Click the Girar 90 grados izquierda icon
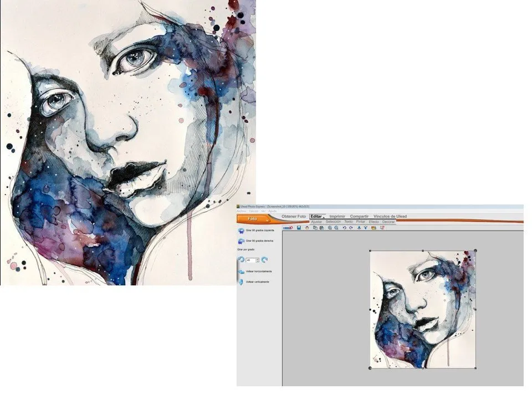The height and width of the screenshot is (399, 532). 241,231
